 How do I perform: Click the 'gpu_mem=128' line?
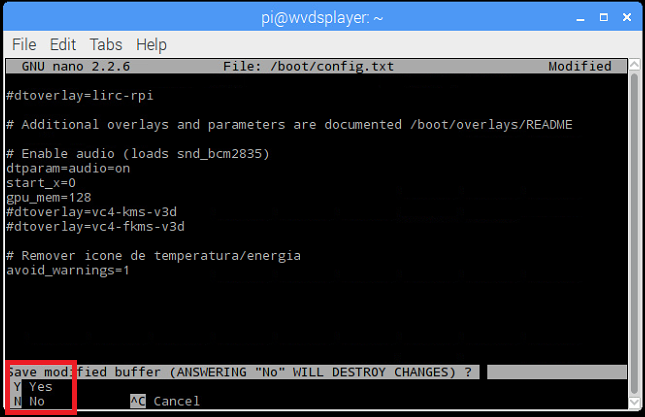point(49,197)
